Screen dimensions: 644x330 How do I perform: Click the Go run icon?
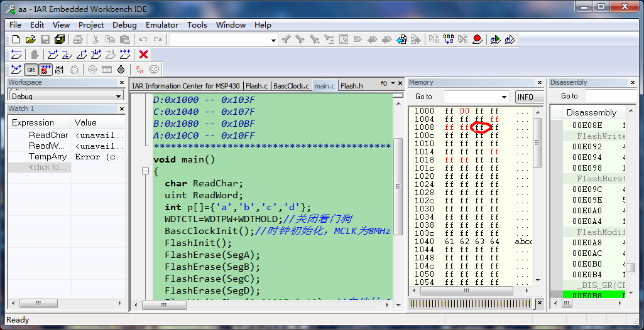pos(125,54)
